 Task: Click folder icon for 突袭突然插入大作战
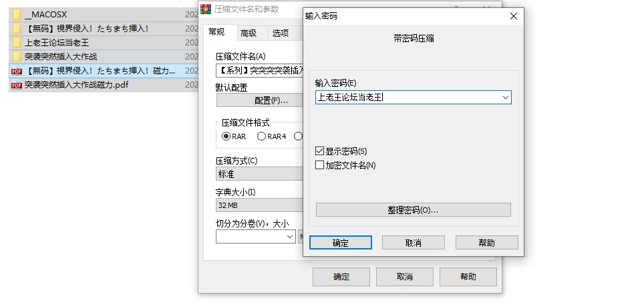[17, 56]
